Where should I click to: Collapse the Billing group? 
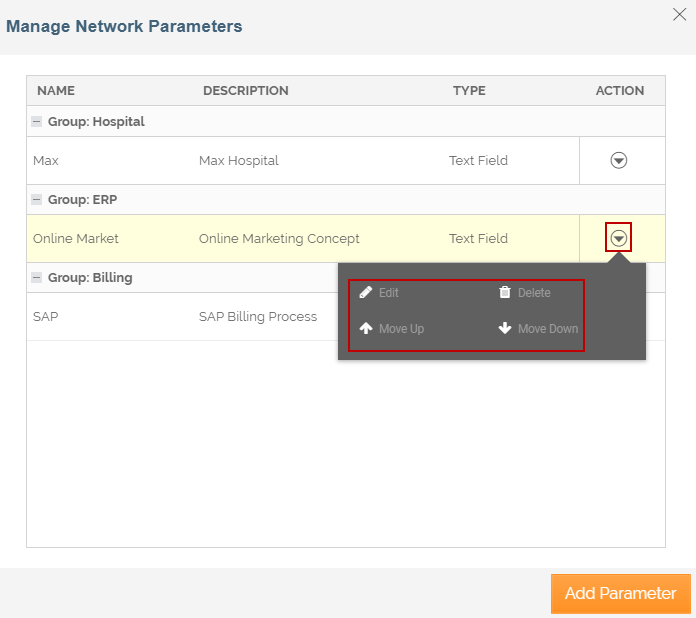[x=37, y=278]
